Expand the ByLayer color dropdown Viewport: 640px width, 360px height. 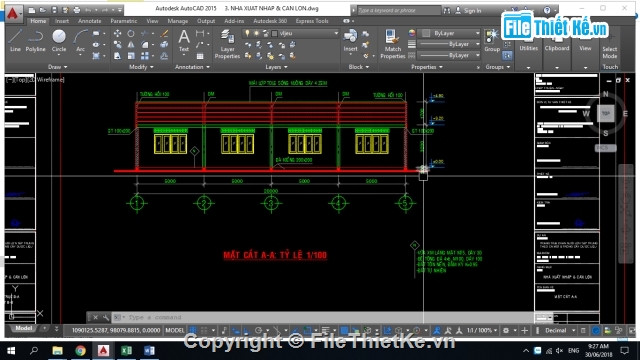tap(451, 33)
